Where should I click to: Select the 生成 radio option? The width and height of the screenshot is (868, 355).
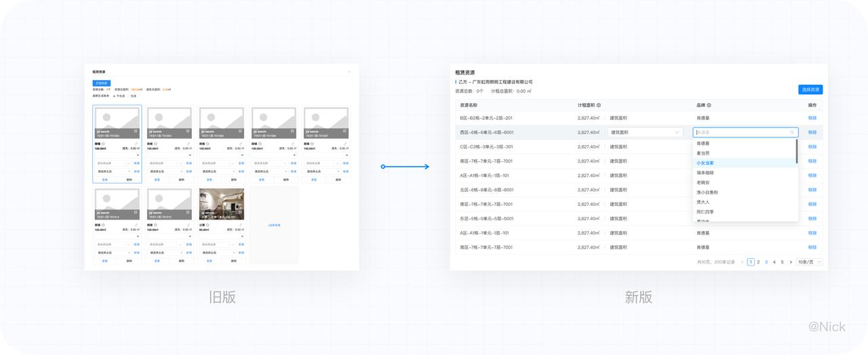coord(127,96)
